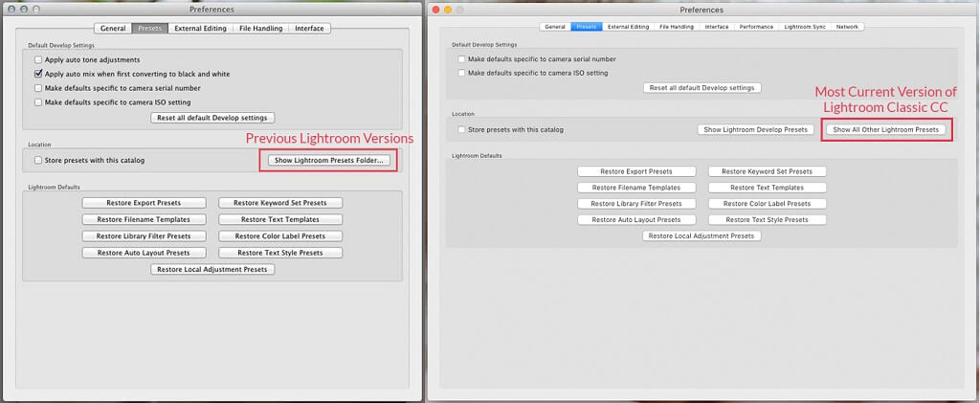Restore Auto Layout Presets in Classic CC window

(636, 220)
